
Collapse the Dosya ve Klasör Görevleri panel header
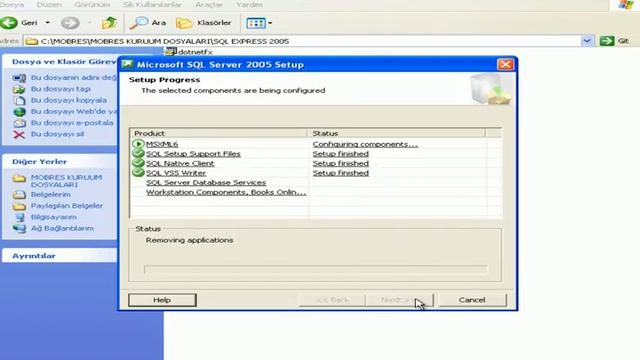coord(60,62)
